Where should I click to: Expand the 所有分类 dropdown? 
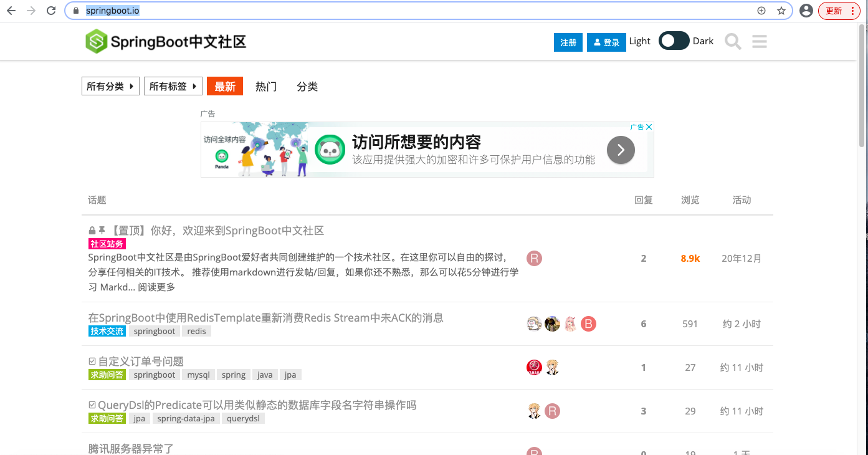point(110,86)
